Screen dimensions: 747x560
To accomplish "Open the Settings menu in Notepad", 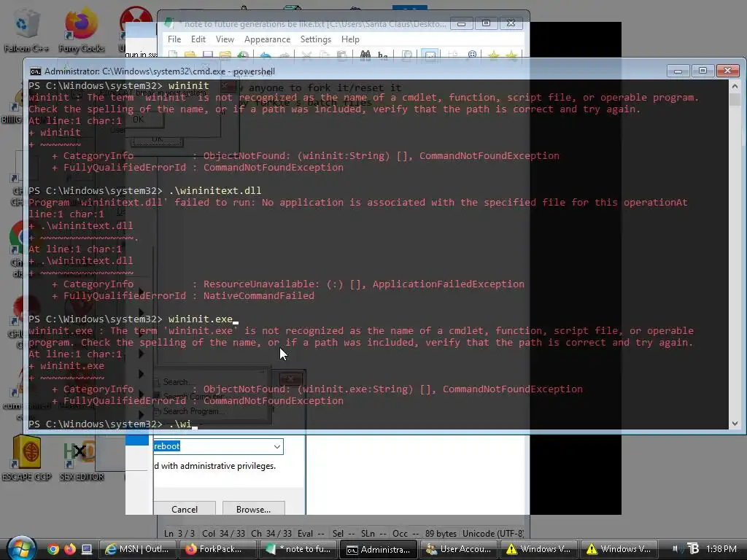I will click(x=315, y=39).
